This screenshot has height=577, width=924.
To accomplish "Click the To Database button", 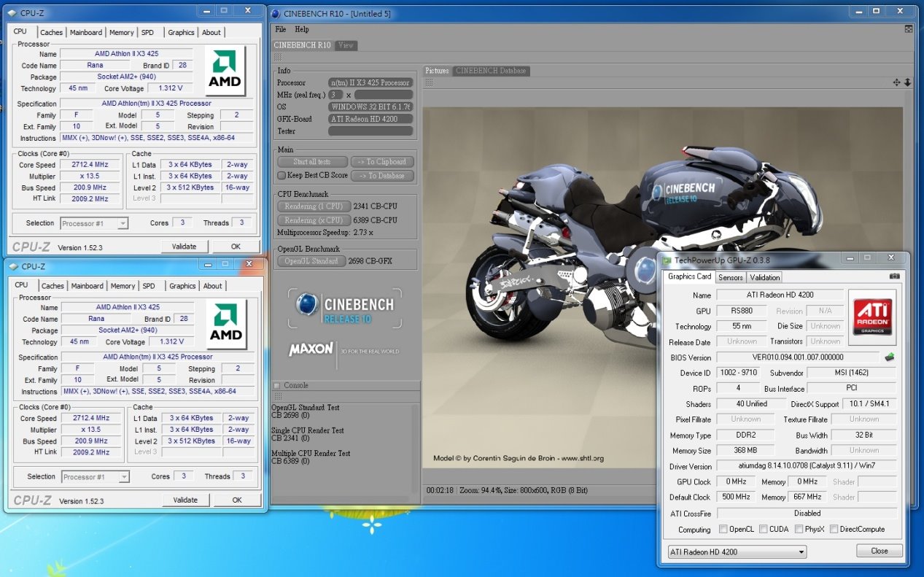I will click(382, 176).
